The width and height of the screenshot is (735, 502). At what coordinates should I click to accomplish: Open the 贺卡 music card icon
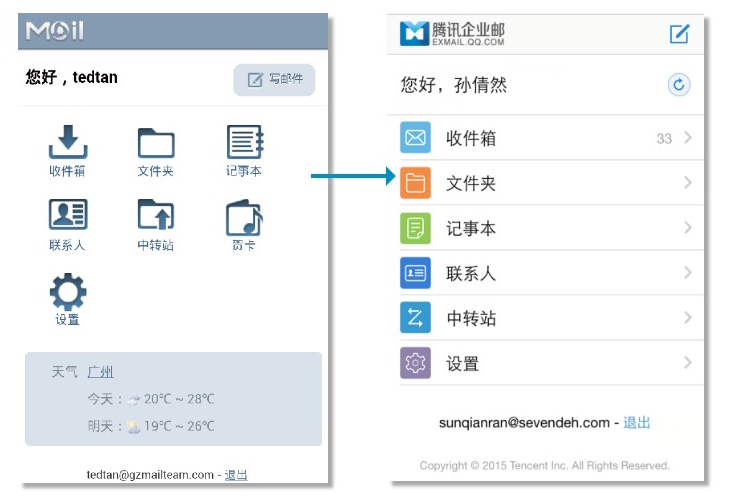pos(244,217)
